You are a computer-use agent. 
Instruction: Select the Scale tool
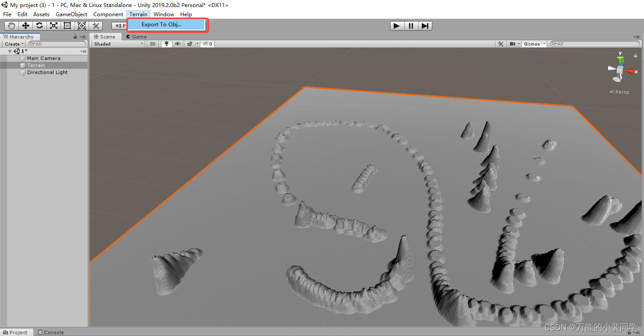click(53, 25)
